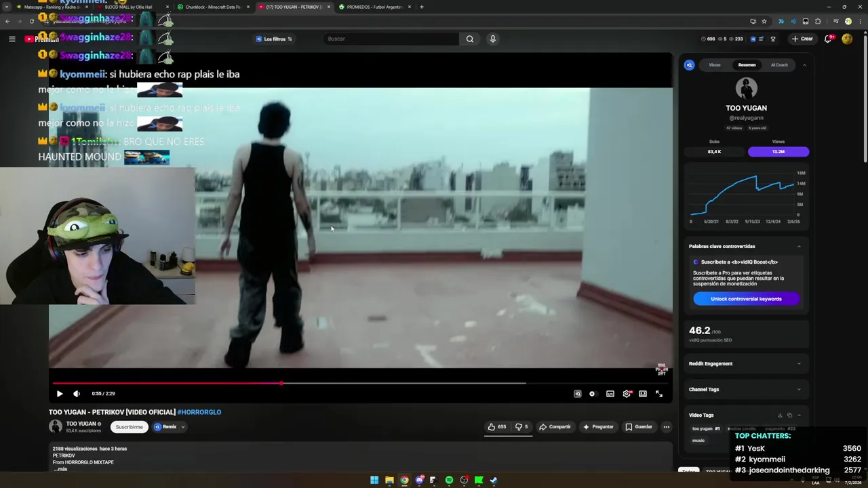Open a new browser tab plus
This screenshot has height=488, width=868.
421,7
